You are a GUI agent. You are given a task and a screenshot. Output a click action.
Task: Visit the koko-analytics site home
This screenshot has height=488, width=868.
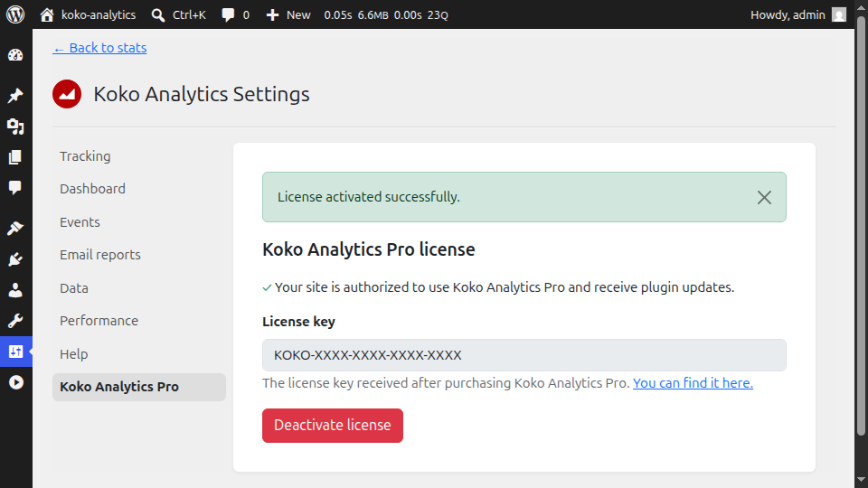click(x=88, y=15)
